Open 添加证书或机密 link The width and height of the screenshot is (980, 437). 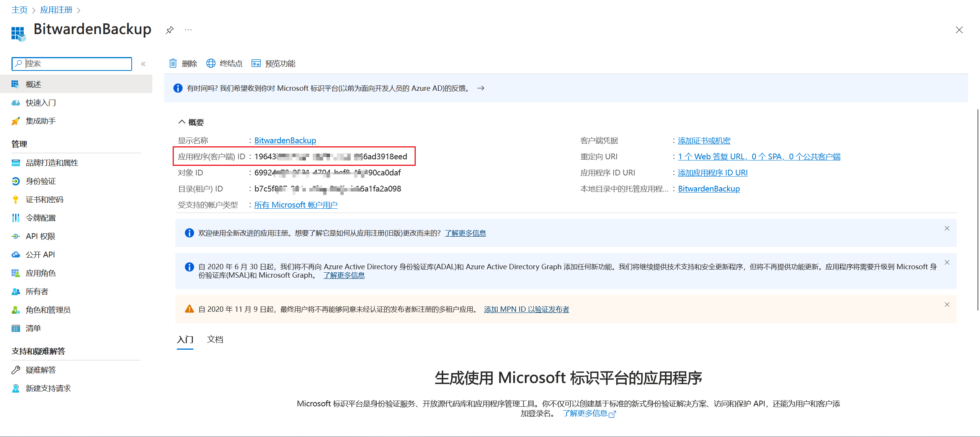704,140
